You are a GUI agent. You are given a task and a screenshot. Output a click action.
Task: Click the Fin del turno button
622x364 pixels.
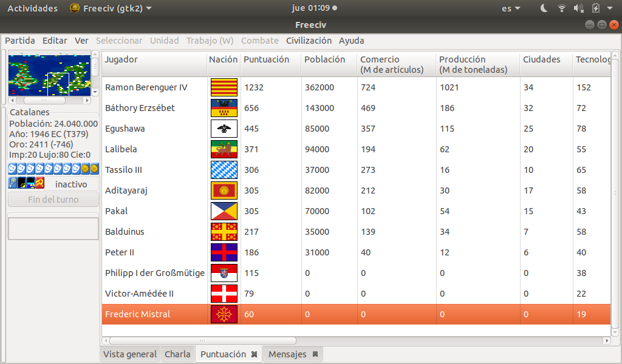[53, 200]
